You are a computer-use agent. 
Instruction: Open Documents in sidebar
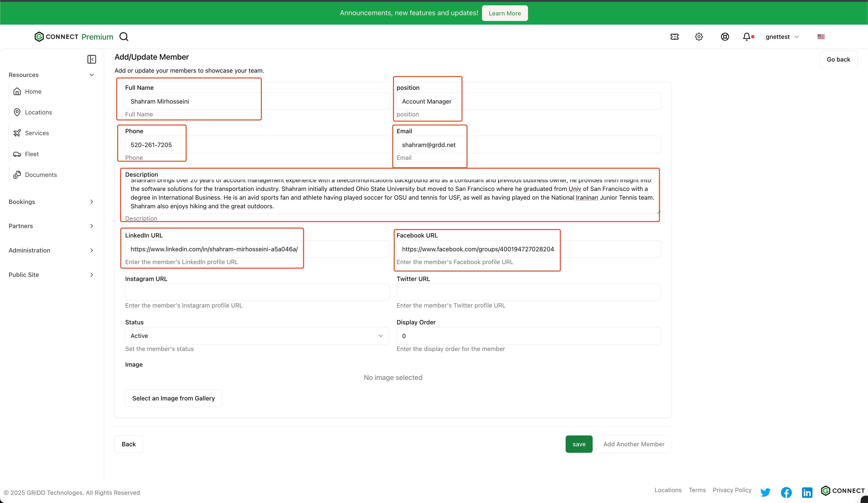(41, 175)
